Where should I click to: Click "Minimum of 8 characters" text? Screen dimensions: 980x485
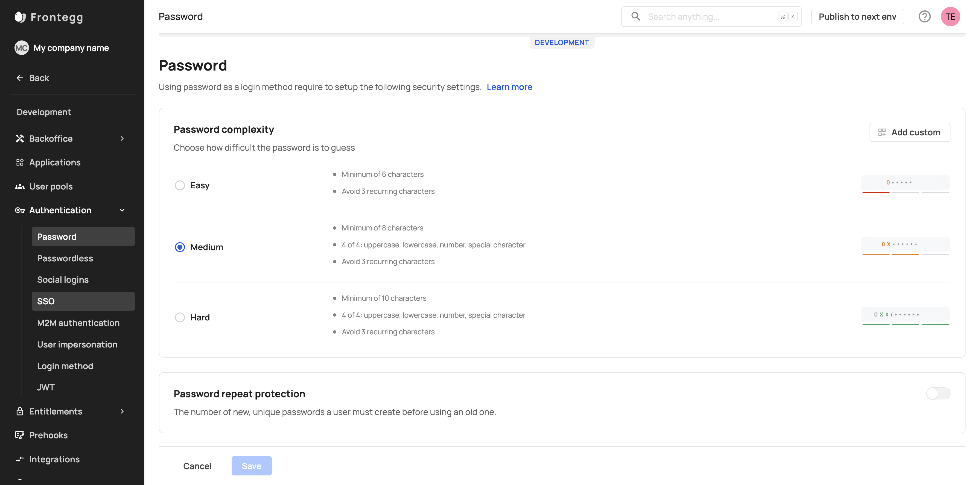(382, 228)
